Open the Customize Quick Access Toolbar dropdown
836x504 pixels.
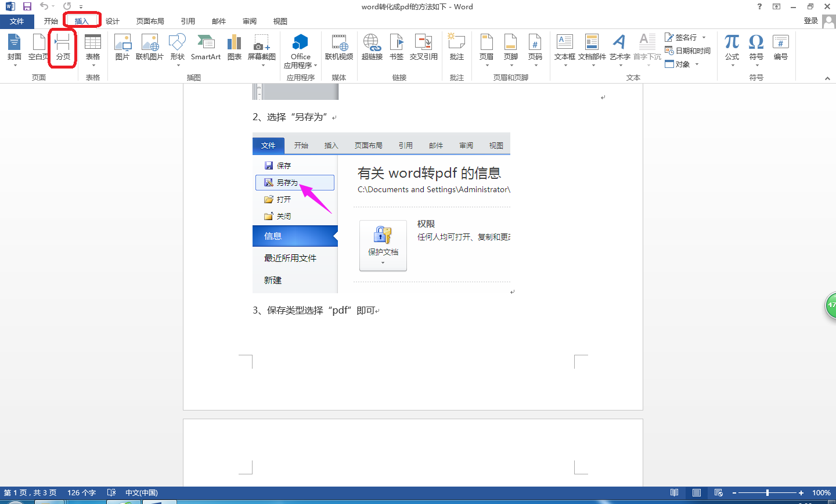tap(81, 7)
